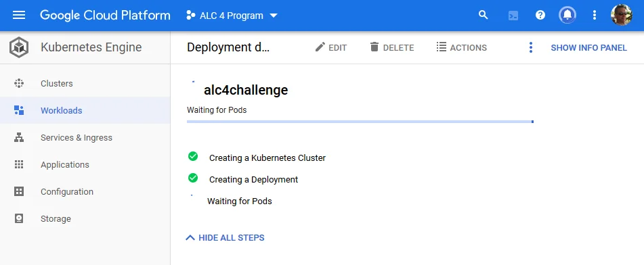Screen dimensions: 644x265
Task: Open the blue three-dot more options menu
Action: (x=531, y=47)
